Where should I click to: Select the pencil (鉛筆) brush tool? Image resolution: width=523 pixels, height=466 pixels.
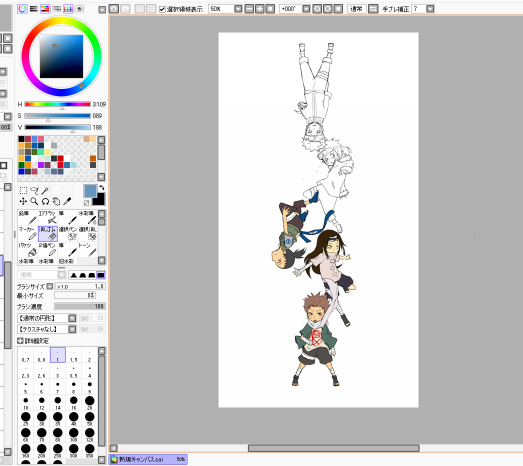pyautogui.click(x=28, y=217)
